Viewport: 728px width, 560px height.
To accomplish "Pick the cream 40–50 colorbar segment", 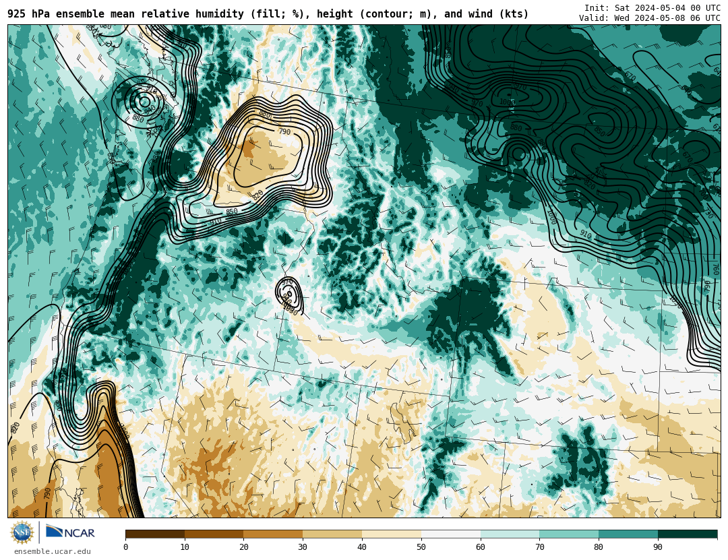I will point(392,534).
